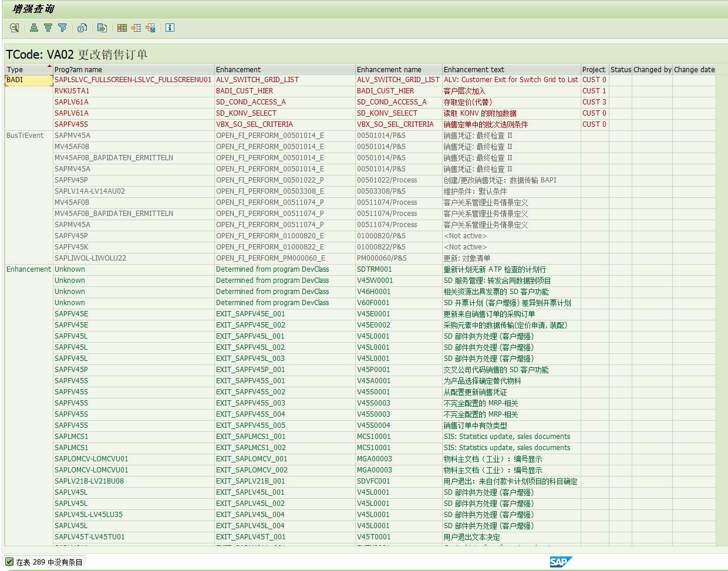Click the CUST 3 project cell

coord(595,102)
